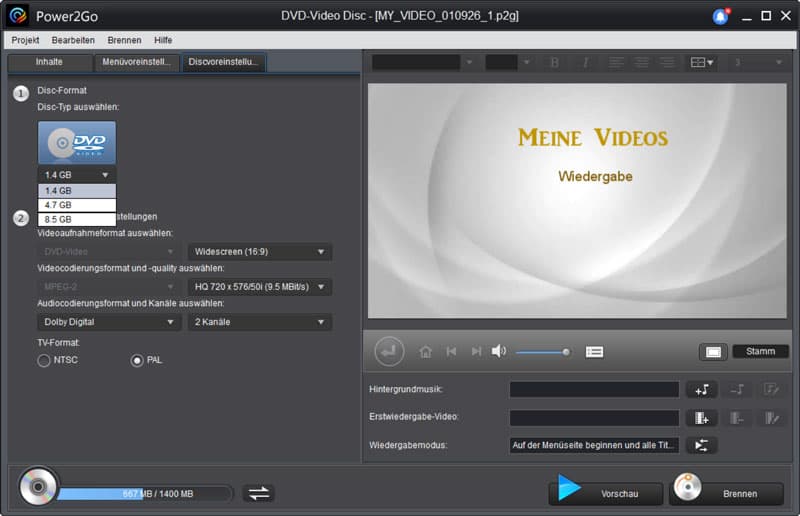Open the playback mode settings icon
Screen dimensions: 800x516
pyautogui.click(x=701, y=446)
